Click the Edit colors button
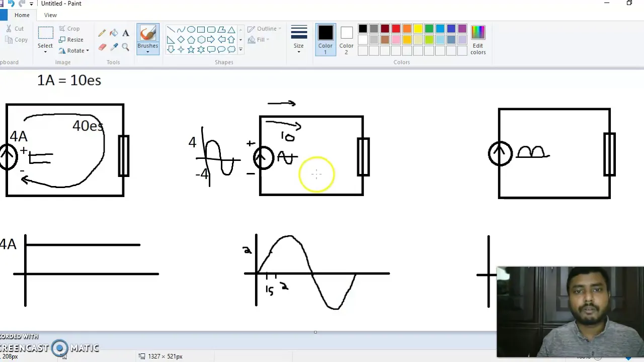This screenshot has width=644, height=362. click(x=478, y=39)
